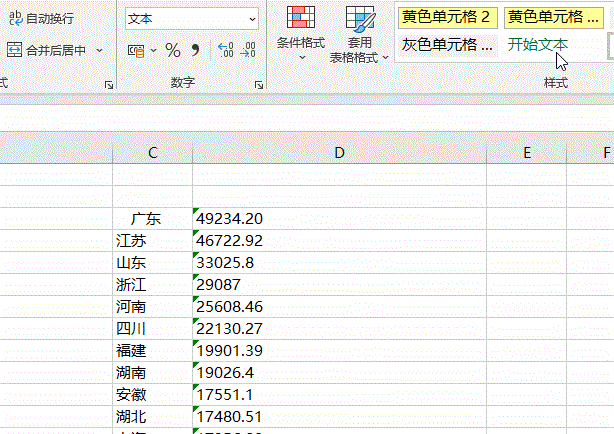Apply the 黄色单元格 2 cell style
This screenshot has width=614, height=434.
(x=448, y=17)
